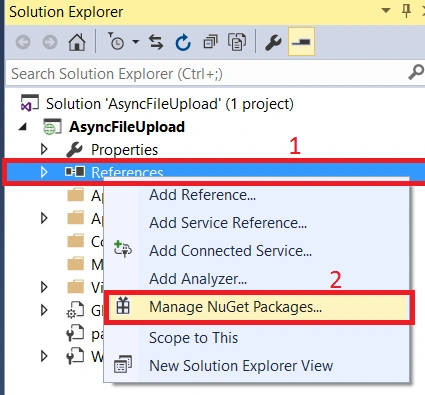
Task: Open the Pending Changes Filter dropdown arrow
Action: 135,42
